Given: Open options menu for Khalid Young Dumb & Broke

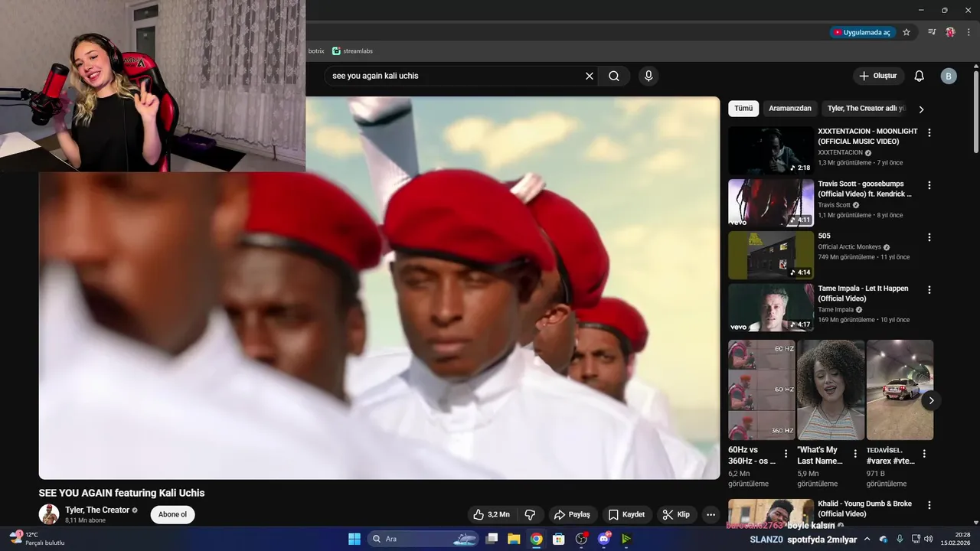Looking at the screenshot, I should pyautogui.click(x=929, y=505).
